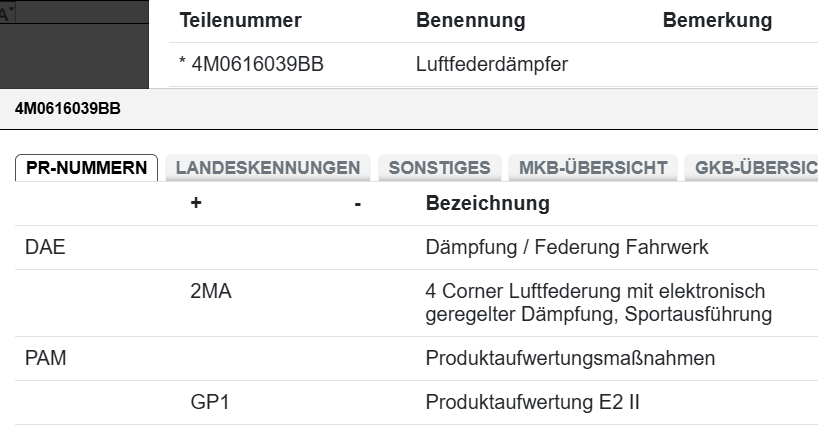Open the MKB-ÜBERSICHT tab
Image resolution: width=818 pixels, height=425 pixels.
pos(593,168)
